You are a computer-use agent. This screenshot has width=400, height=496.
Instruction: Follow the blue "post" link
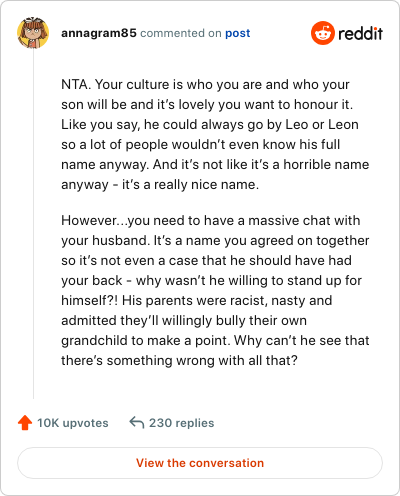click(x=238, y=33)
